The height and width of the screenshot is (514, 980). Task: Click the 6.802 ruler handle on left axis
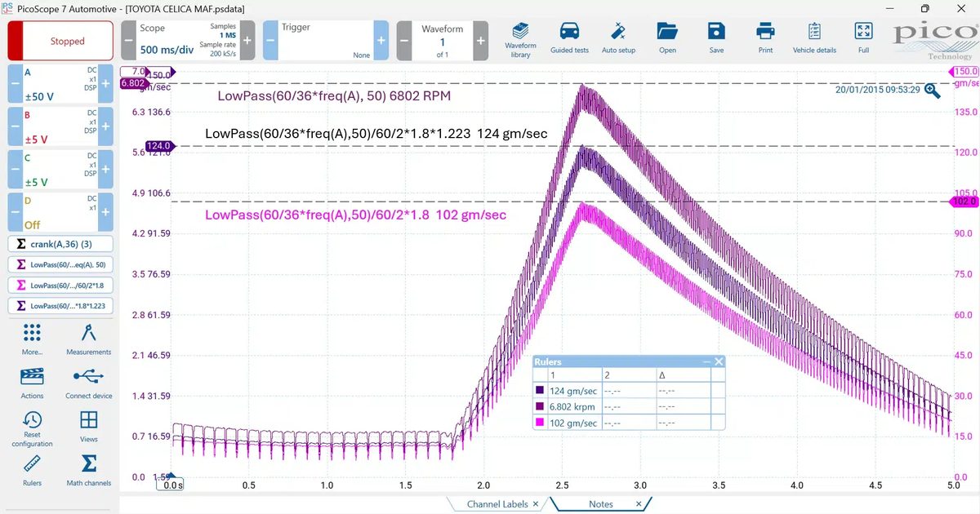(x=132, y=83)
